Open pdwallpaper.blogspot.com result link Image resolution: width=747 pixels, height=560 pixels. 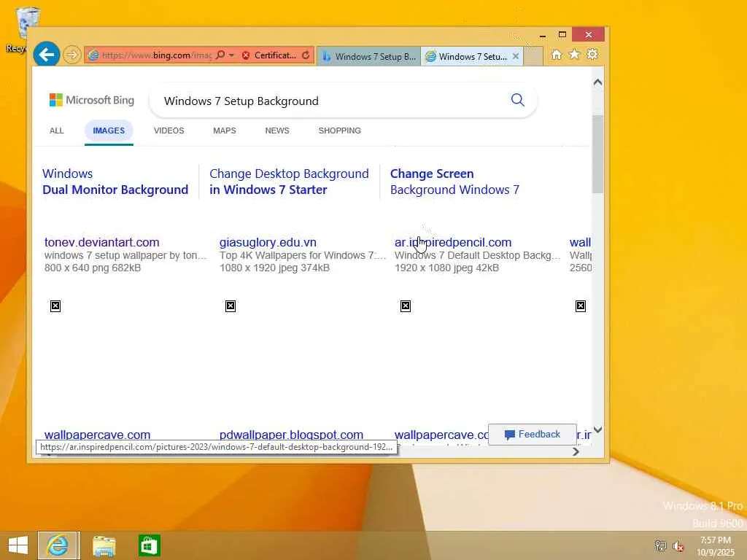tap(291, 435)
